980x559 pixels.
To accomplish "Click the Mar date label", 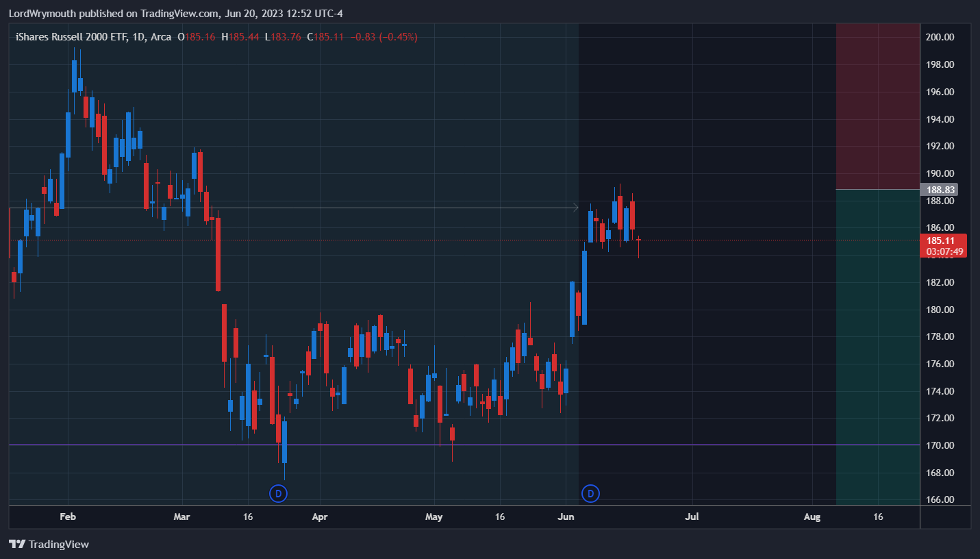I will pyautogui.click(x=181, y=517).
